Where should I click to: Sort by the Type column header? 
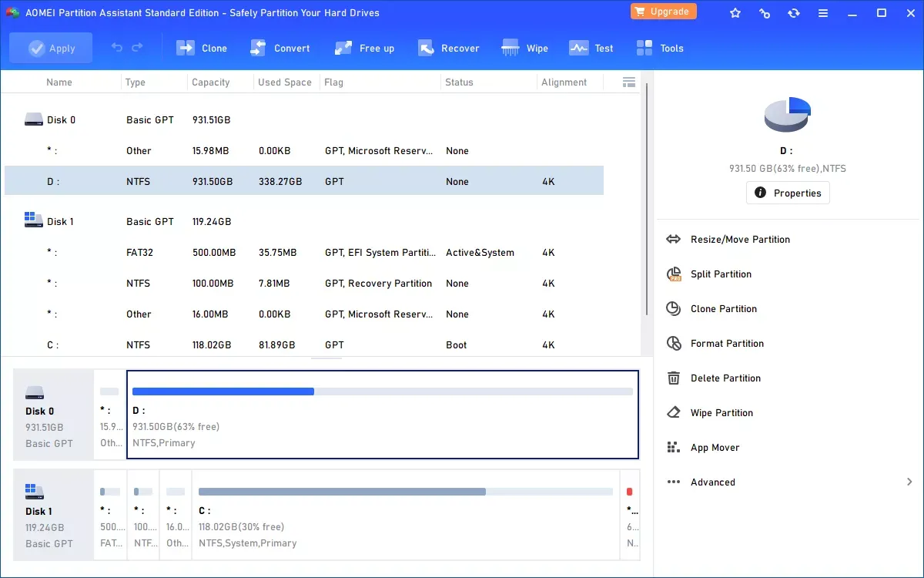click(136, 82)
